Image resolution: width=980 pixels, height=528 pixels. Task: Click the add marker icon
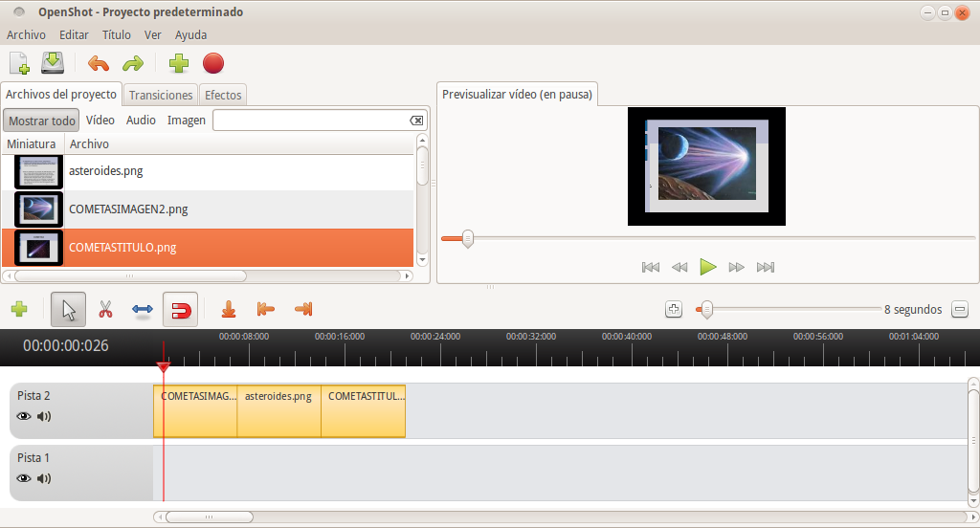pos(229,310)
